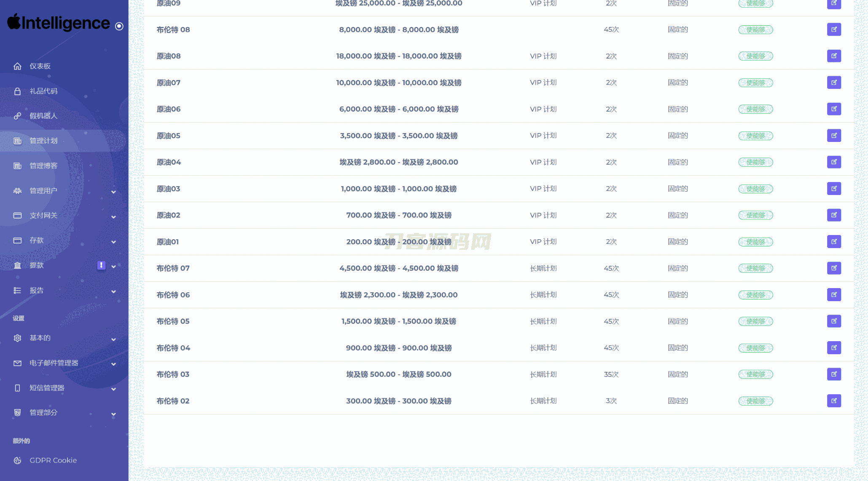Image resolution: width=868 pixels, height=481 pixels.
Task: Click the edit icon for 布伦特 07 row
Action: (834, 268)
